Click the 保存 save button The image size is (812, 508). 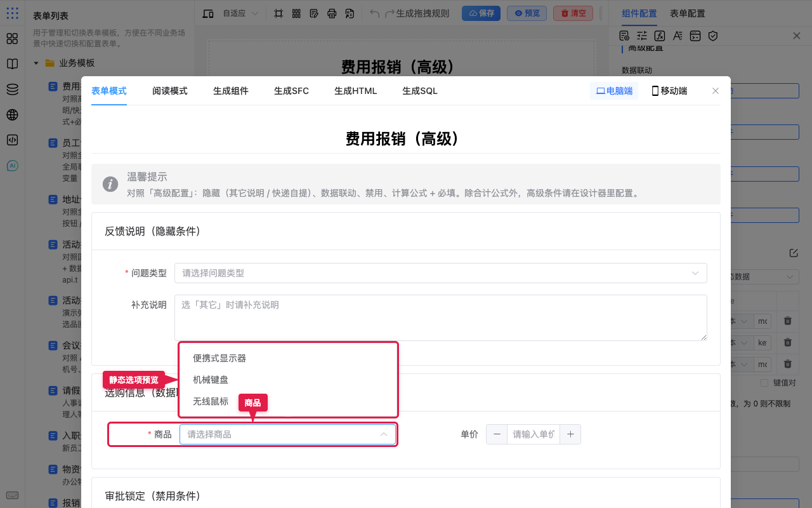pos(481,13)
